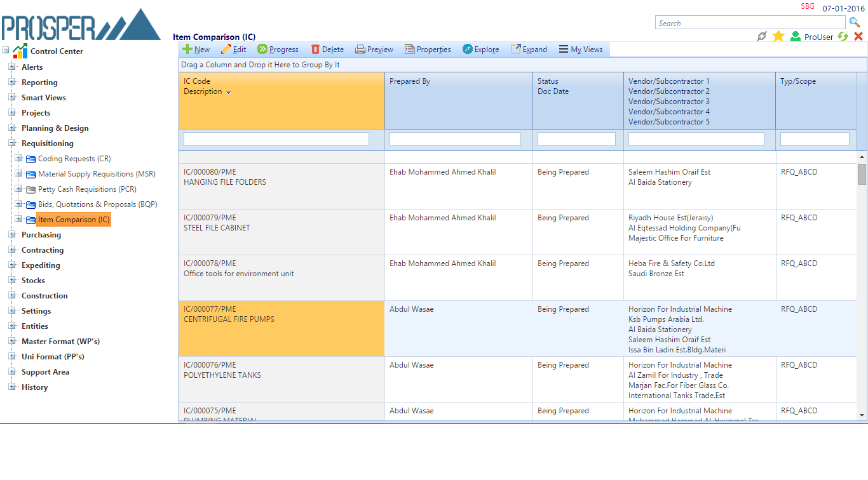Open Master Format (WP's) tree item
This screenshot has height=480, width=868.
(x=60, y=342)
